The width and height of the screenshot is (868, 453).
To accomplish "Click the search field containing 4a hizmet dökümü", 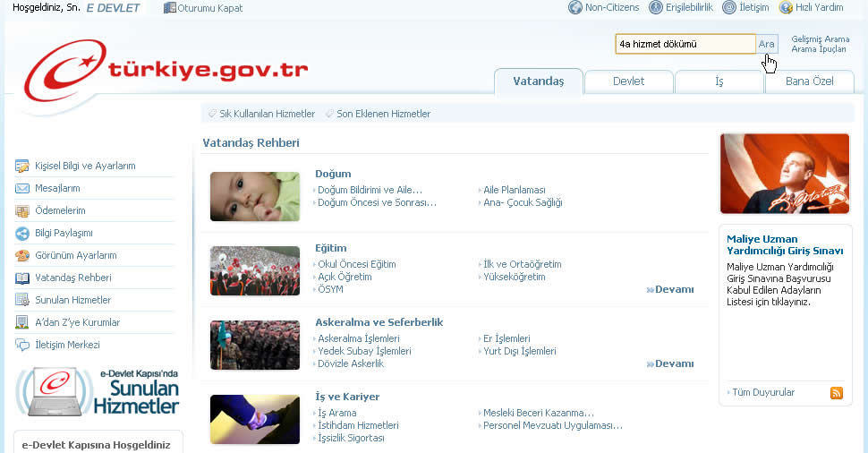I will 685,44.
